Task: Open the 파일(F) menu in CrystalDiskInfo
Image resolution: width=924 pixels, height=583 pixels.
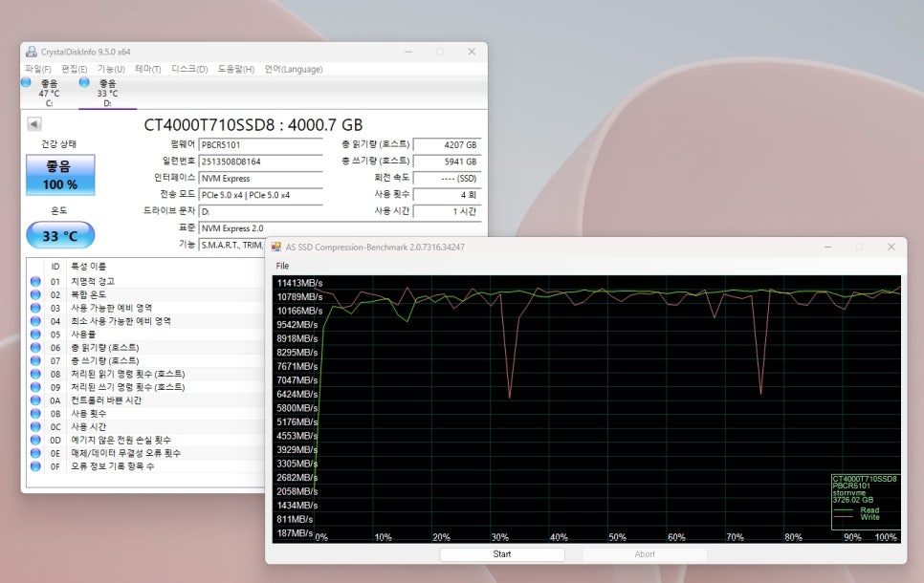Action: click(x=37, y=69)
